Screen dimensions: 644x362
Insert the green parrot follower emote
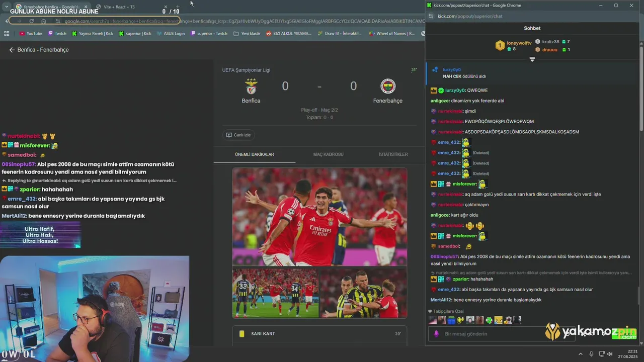coord(489,320)
